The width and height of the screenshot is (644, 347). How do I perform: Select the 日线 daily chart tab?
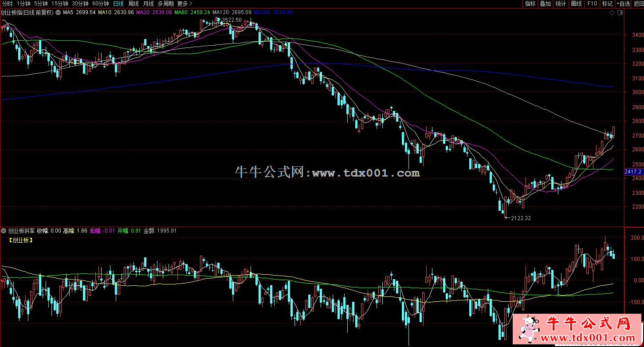pyautogui.click(x=118, y=4)
